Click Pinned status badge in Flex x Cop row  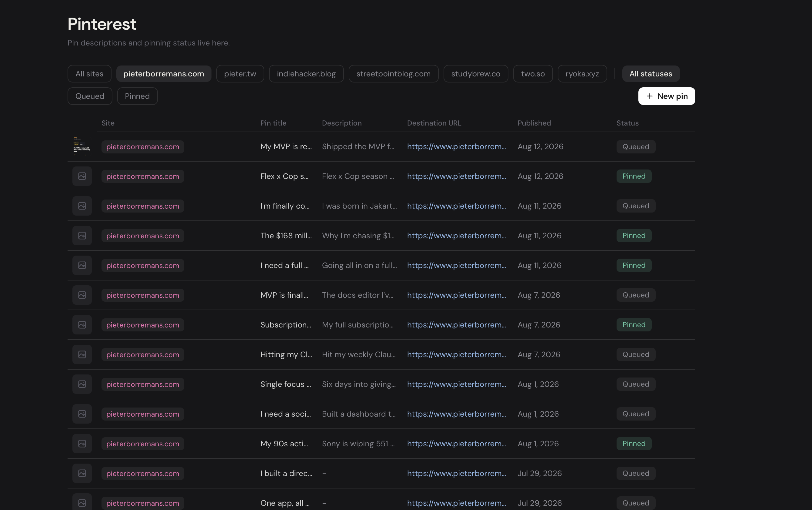click(634, 176)
